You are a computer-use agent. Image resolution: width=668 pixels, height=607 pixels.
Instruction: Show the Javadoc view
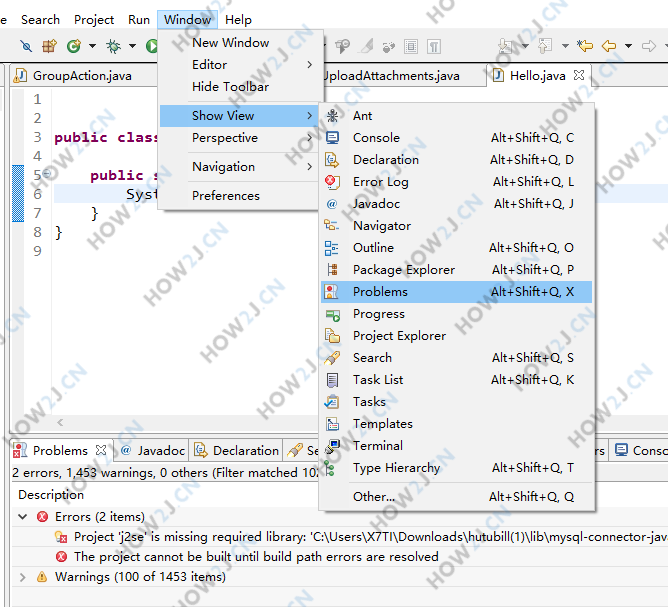[457, 204]
